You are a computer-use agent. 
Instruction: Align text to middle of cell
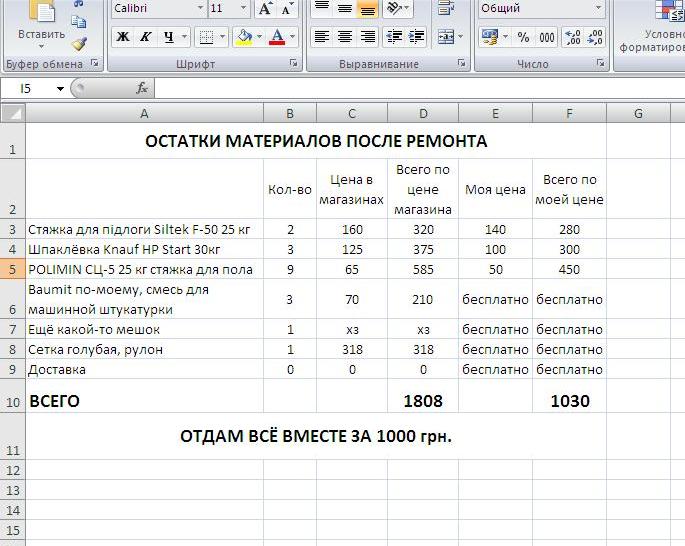click(345, 8)
